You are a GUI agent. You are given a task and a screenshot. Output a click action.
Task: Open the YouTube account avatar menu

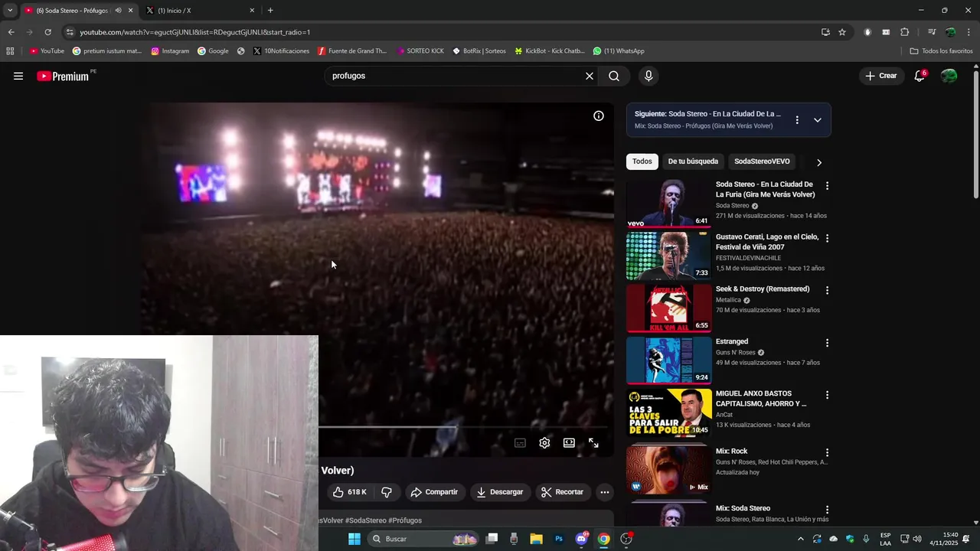click(949, 76)
